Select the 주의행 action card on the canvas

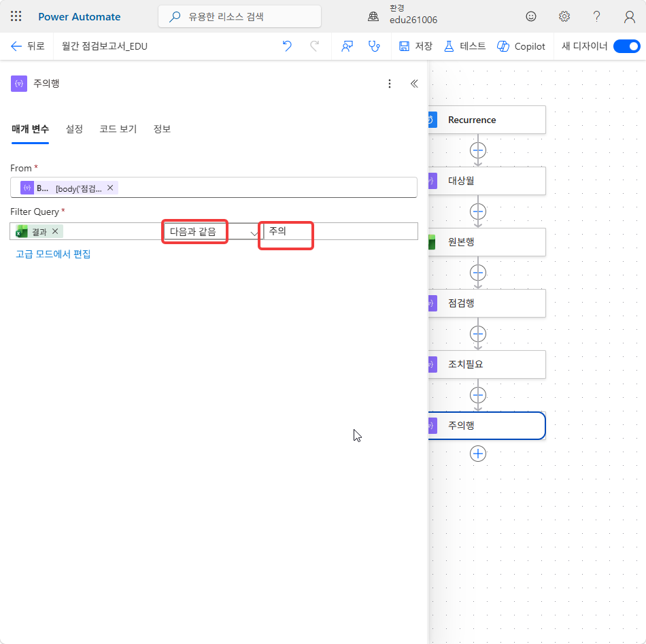point(487,426)
